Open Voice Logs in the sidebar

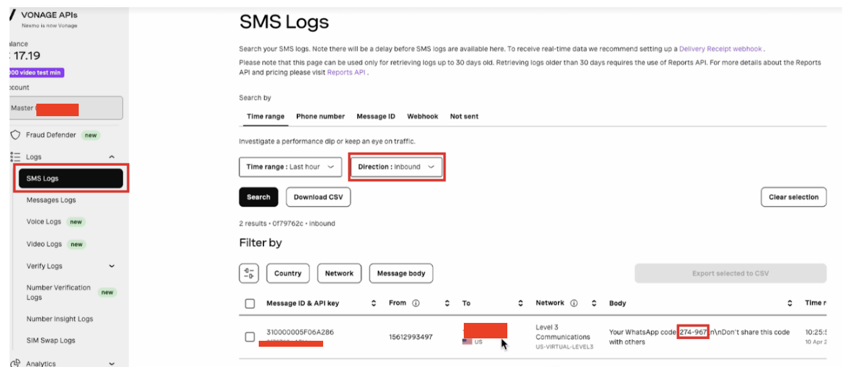point(44,222)
